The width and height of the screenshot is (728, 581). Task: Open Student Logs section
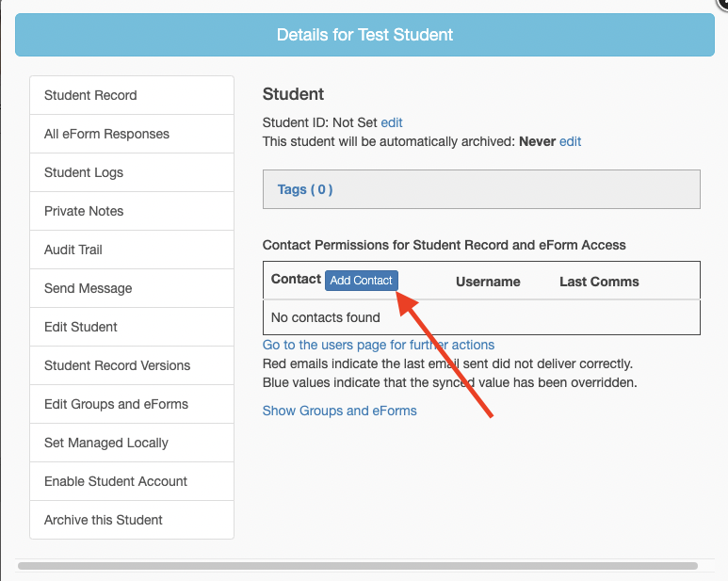pyautogui.click(x=84, y=172)
